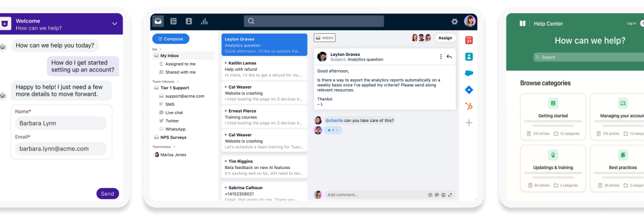The image size is (644, 223).
Task: Open the HubSpot integration icon
Action: (468, 106)
